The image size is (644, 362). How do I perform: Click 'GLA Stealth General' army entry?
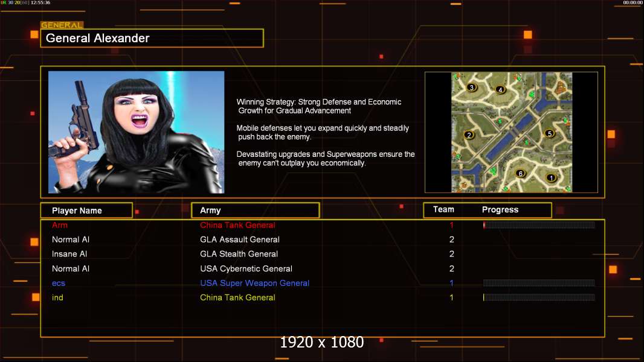(239, 254)
